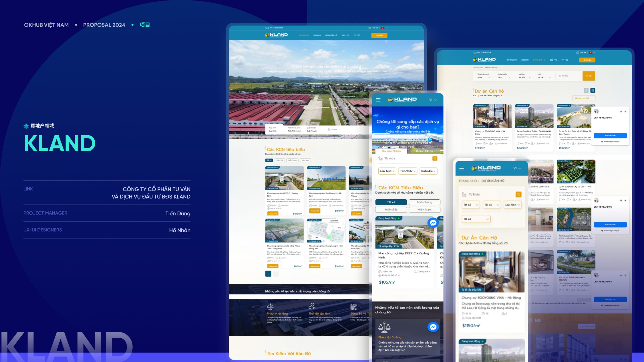This screenshot has width=644, height=362.
Task: Click the phone icon in the desktop apartment-page top bar
Action: pyautogui.click(x=474, y=53)
